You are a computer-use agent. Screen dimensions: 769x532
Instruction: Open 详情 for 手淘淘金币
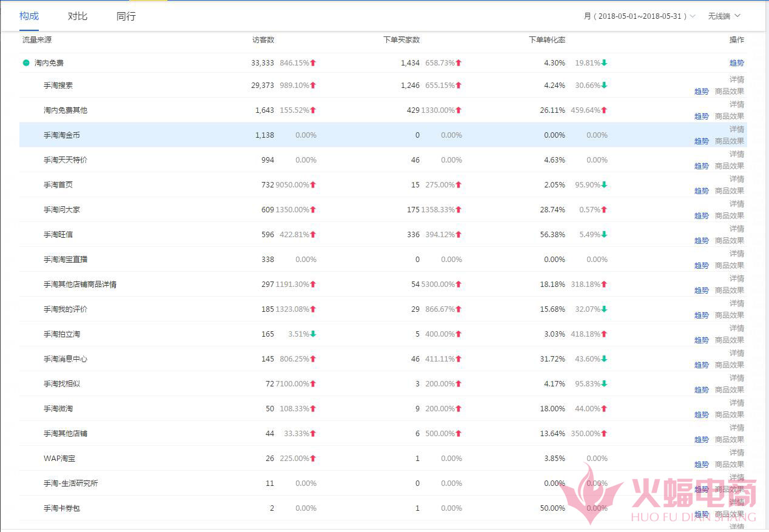click(737, 129)
